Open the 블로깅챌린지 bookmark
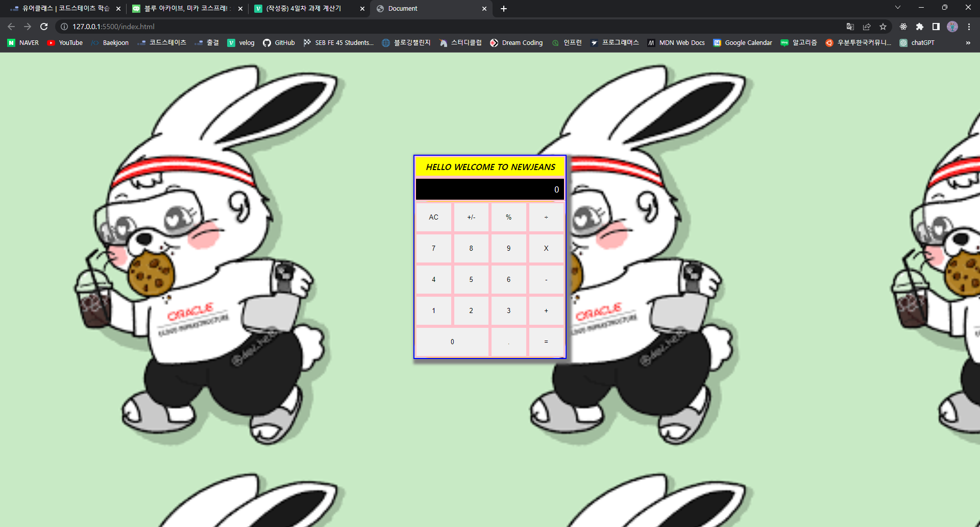This screenshot has width=980, height=527. tap(406, 43)
